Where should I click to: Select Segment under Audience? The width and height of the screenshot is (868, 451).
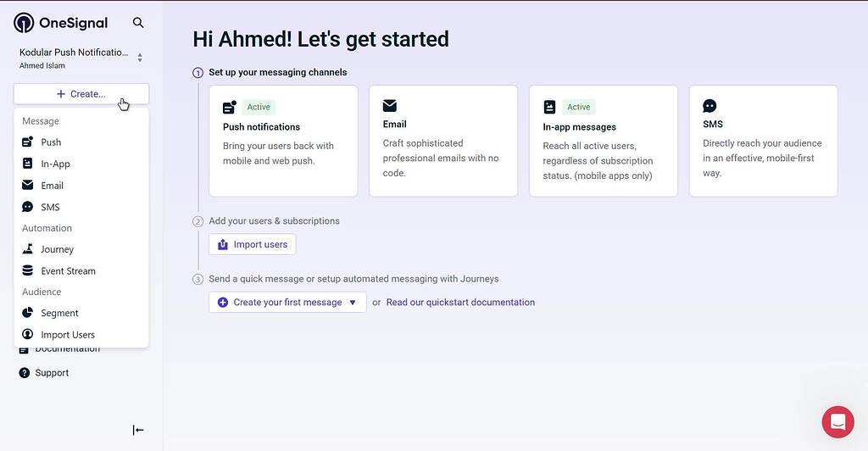click(59, 313)
